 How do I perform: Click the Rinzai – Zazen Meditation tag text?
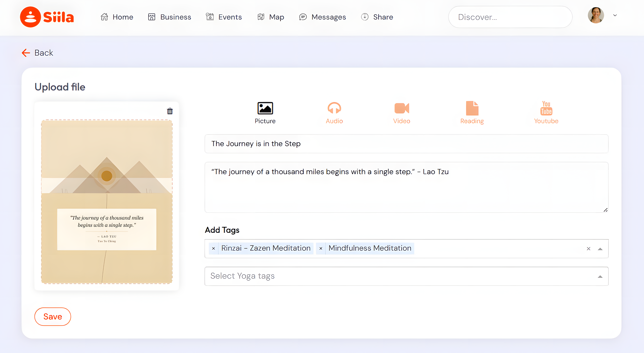(x=266, y=248)
